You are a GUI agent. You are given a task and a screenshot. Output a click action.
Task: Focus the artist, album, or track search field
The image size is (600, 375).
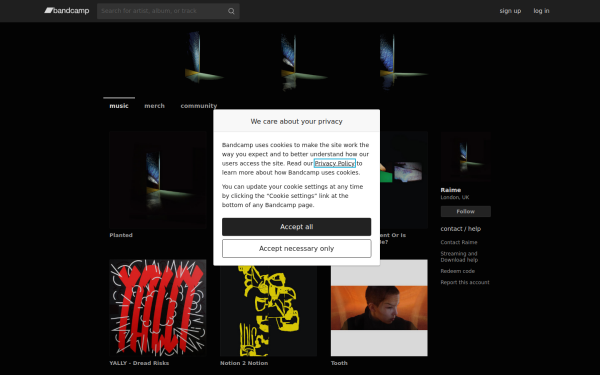tap(168, 11)
